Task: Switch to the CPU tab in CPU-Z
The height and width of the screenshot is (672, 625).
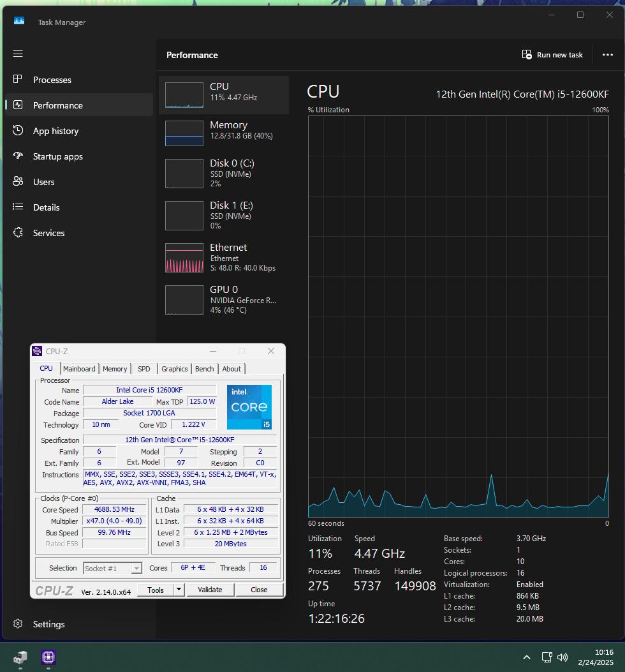Action: point(47,368)
